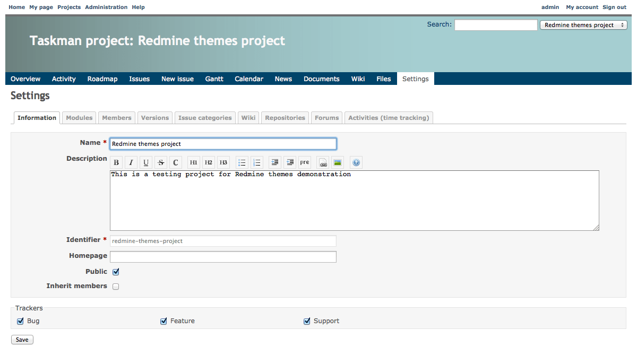Insert inline code with the C button

tap(176, 162)
